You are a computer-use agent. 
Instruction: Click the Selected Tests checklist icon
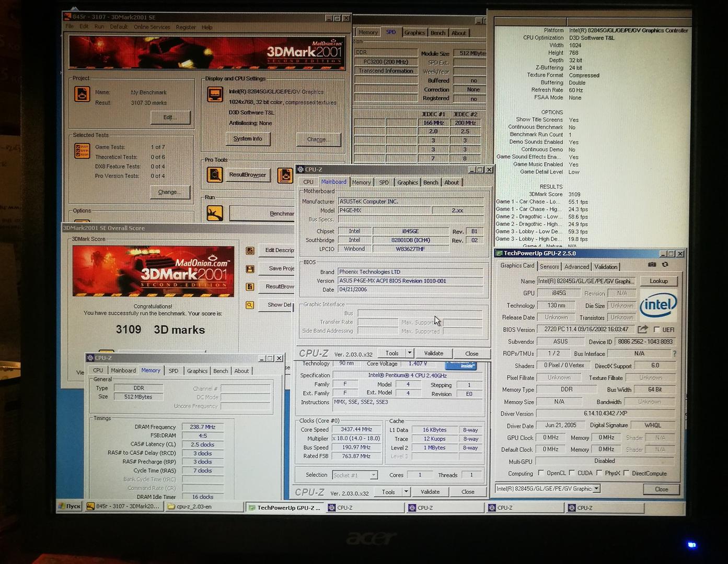click(x=82, y=151)
